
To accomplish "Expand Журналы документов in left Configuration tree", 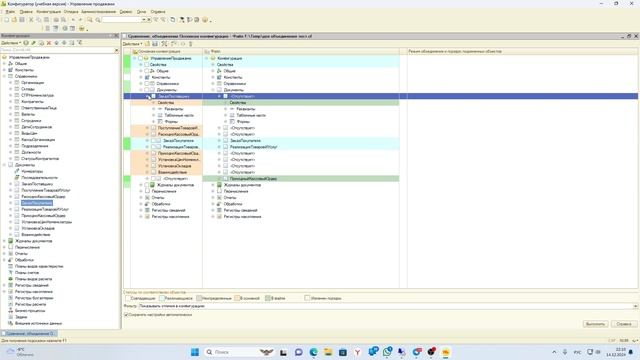I will 4,241.
